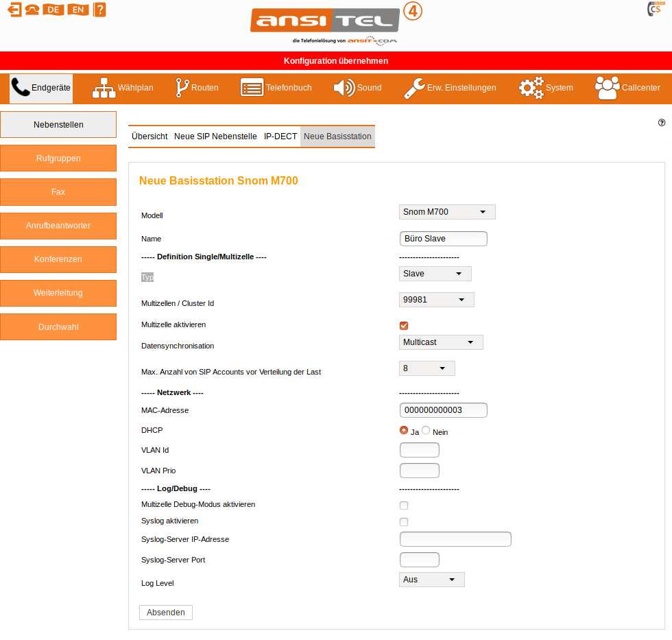Click the MAC-Adresse input field
The width and height of the screenshot is (672, 640).
coord(443,410)
